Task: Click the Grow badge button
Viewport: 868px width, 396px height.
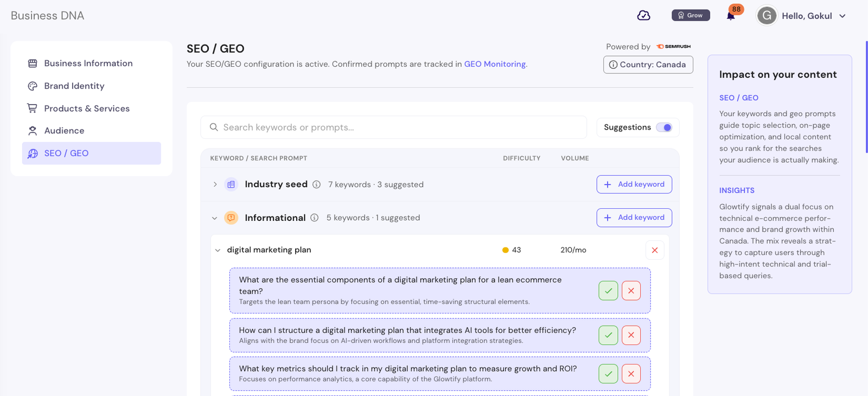Action: point(691,15)
